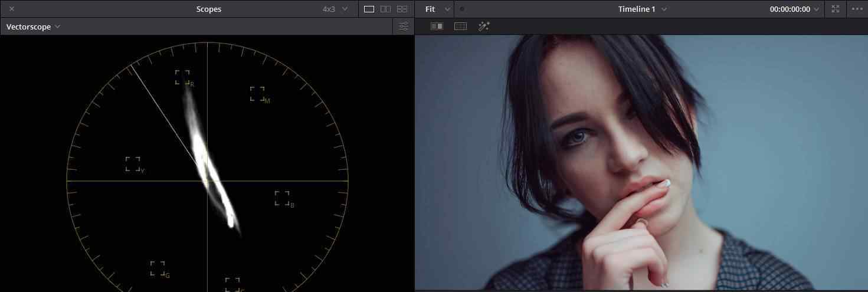The height and width of the screenshot is (292, 868).
Task: Toggle the image wipe icon
Action: [437, 26]
